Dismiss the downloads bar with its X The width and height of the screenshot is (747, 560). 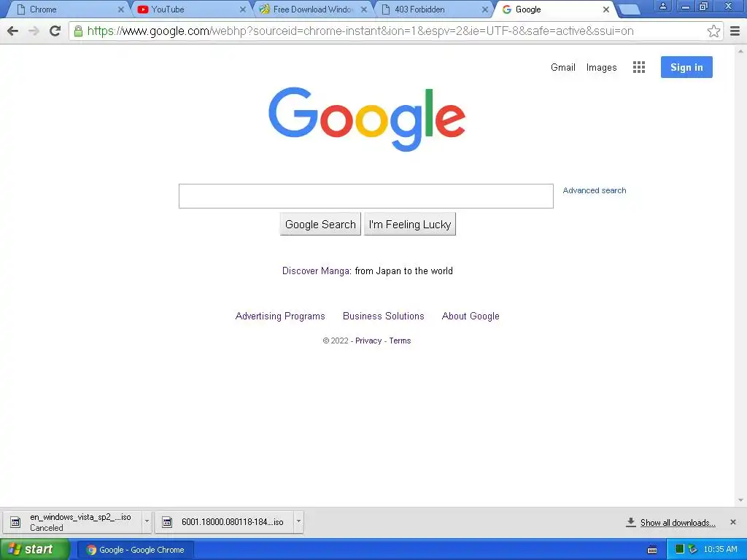(733, 522)
